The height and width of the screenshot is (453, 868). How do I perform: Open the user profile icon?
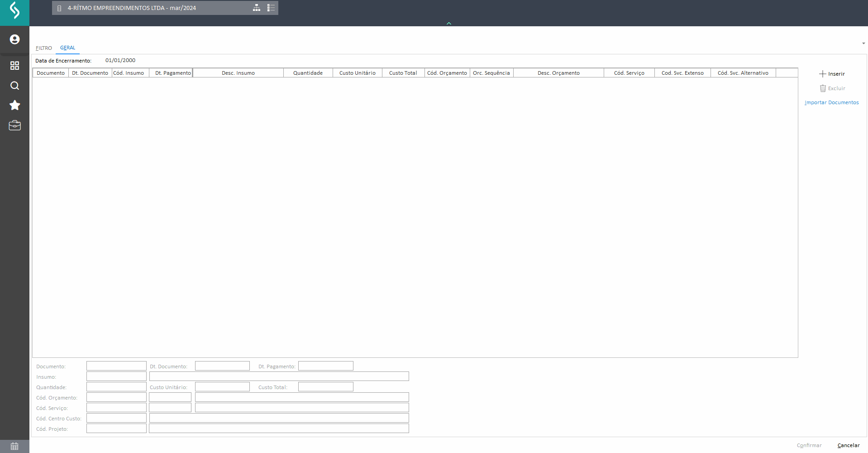[x=14, y=39]
